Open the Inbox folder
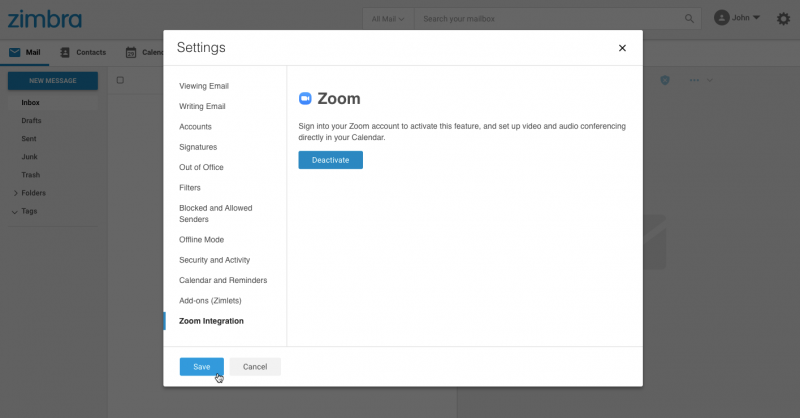The height and width of the screenshot is (418, 800). [x=30, y=103]
